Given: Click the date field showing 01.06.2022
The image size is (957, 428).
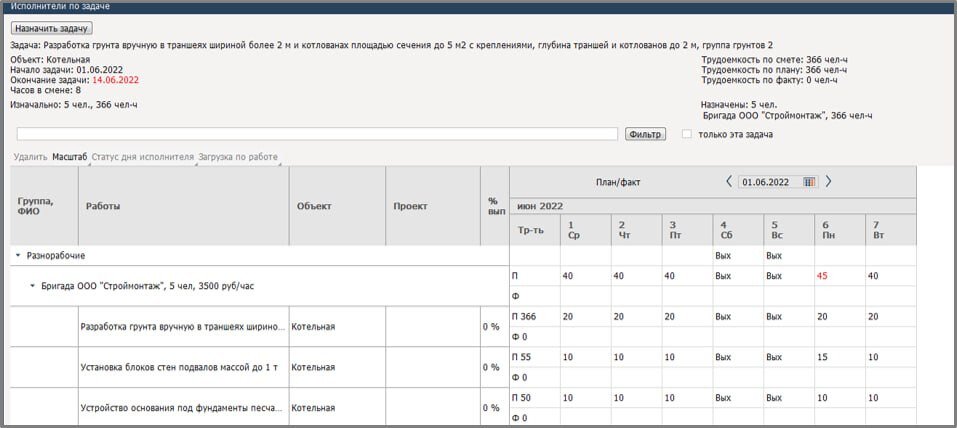Looking at the screenshot, I should (768, 182).
